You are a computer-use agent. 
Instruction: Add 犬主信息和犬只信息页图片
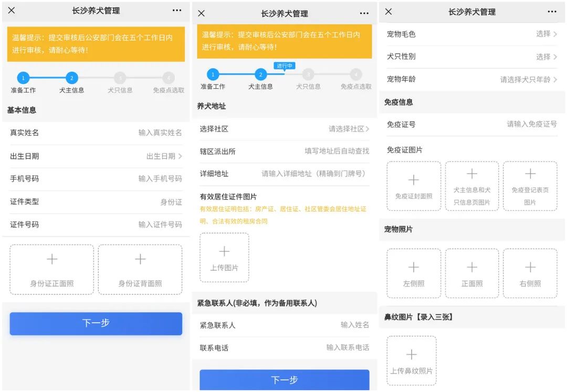472,186
